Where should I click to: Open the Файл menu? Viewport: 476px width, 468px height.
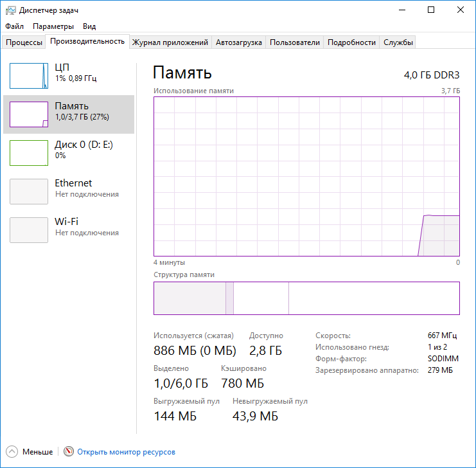point(14,26)
